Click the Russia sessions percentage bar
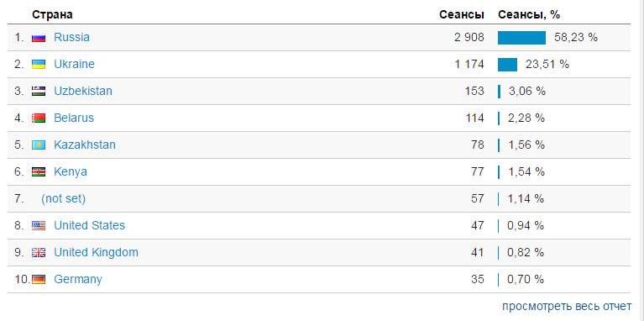This screenshot has width=644, height=321. coord(521,38)
